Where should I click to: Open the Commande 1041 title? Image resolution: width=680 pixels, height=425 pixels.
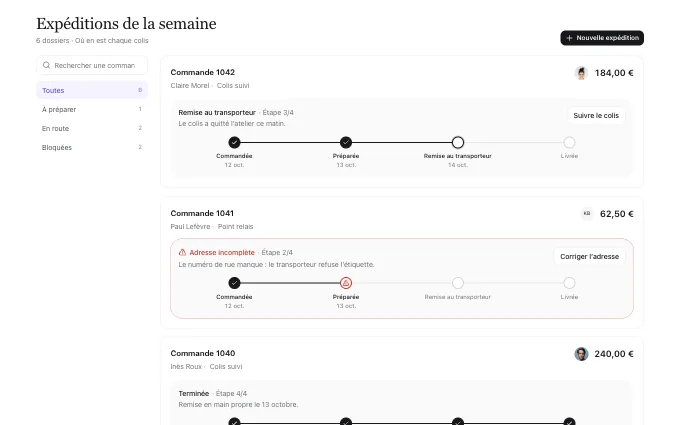pyautogui.click(x=202, y=213)
